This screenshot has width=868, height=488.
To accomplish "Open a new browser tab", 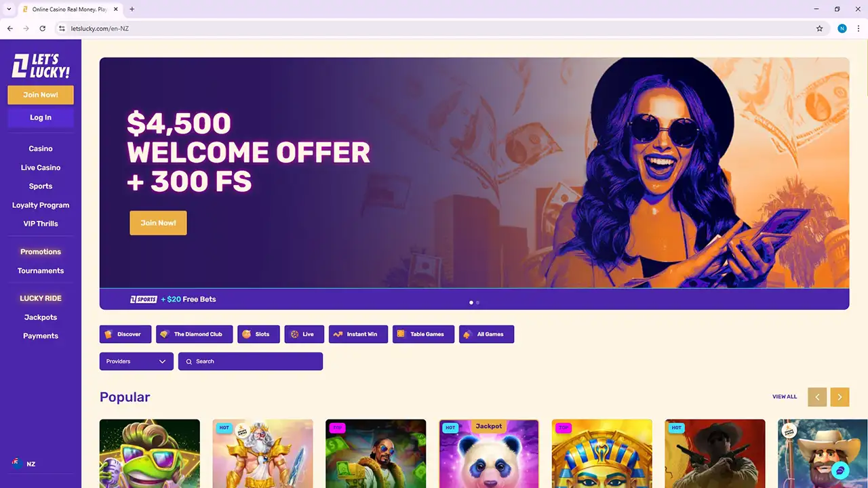I will (132, 9).
